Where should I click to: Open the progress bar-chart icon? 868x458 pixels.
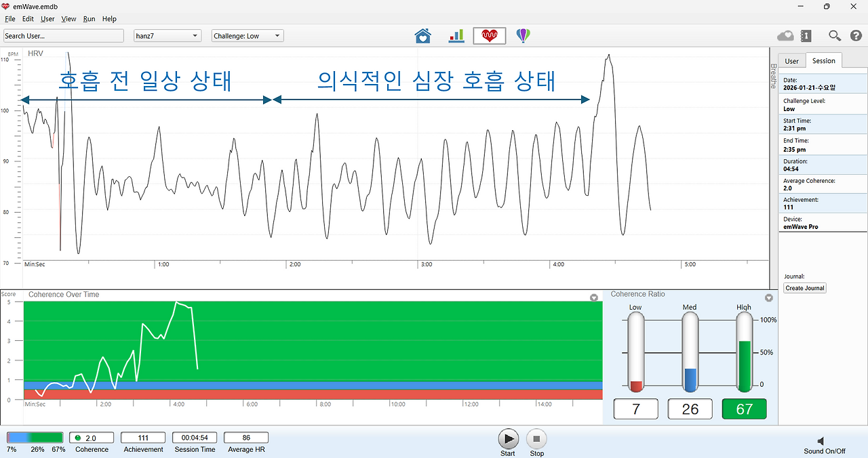click(456, 36)
